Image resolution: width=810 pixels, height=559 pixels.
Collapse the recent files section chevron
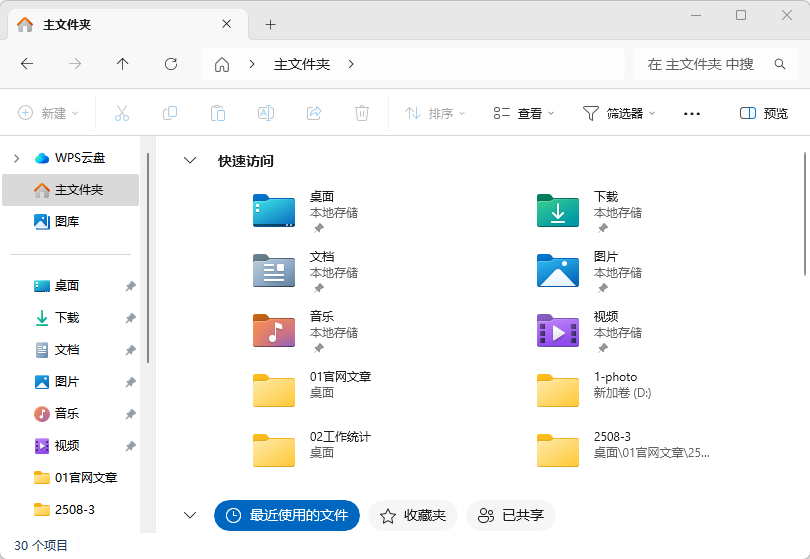pos(190,515)
